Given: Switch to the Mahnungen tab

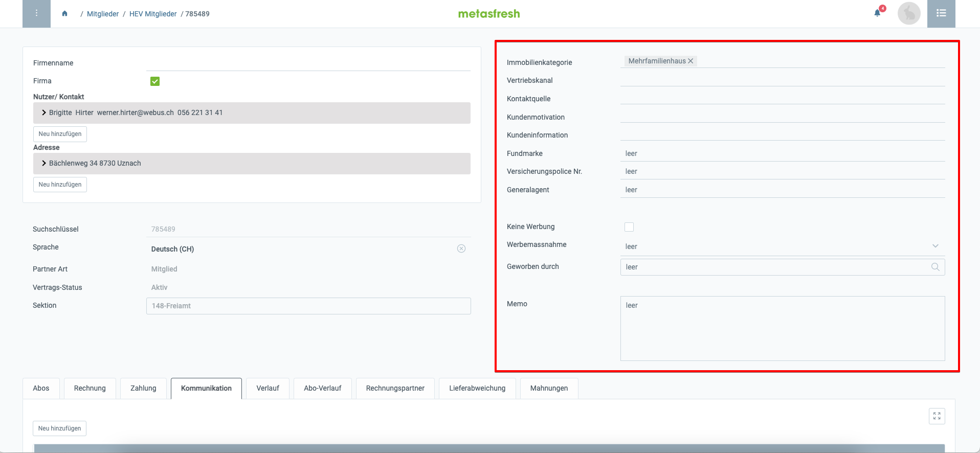Looking at the screenshot, I should 549,389.
